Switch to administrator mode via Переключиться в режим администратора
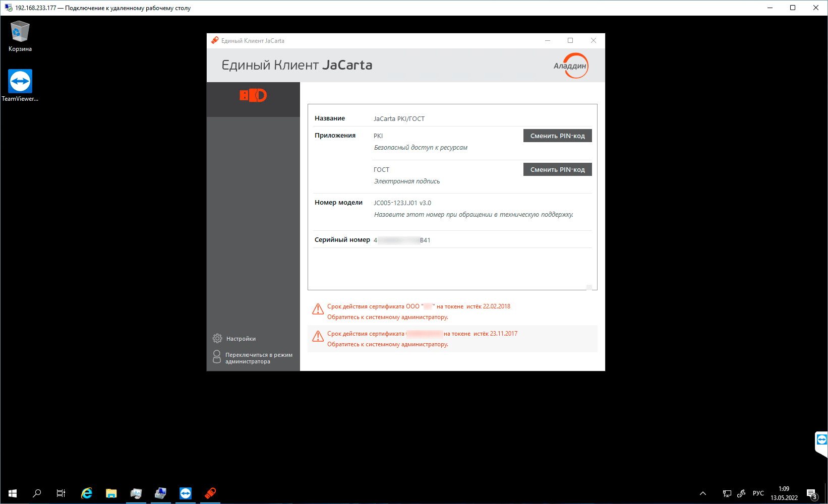828x504 pixels. tap(253, 358)
